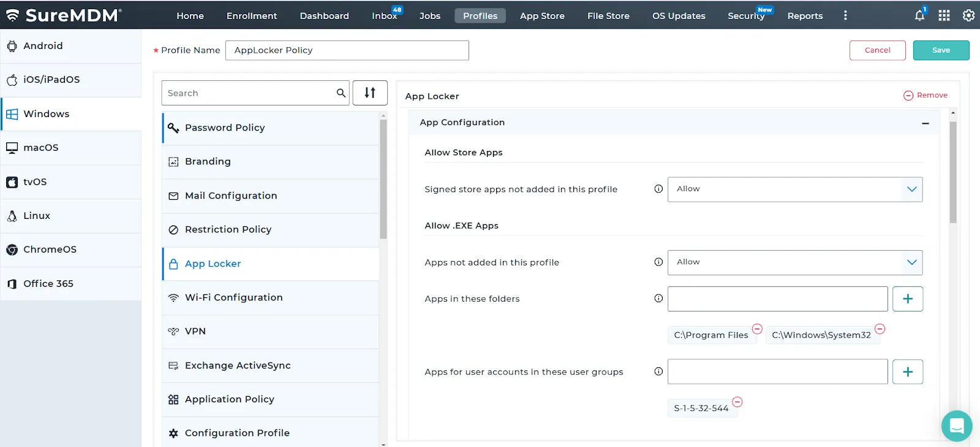
Task: Click the sort order arrows button
Action: [x=370, y=93]
